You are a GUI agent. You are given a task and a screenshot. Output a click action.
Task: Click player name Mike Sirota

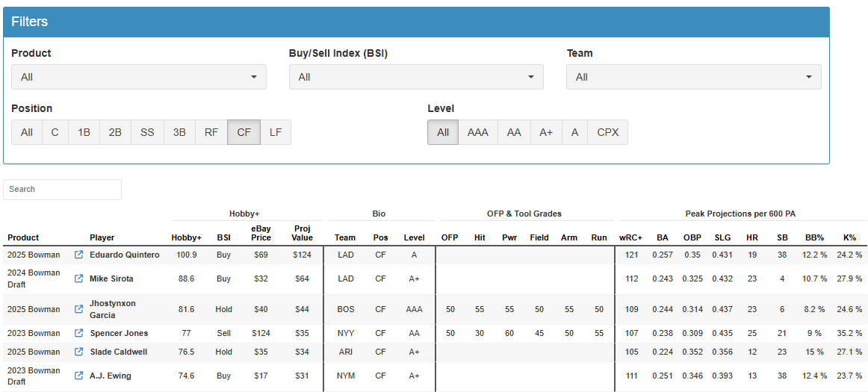(111, 279)
